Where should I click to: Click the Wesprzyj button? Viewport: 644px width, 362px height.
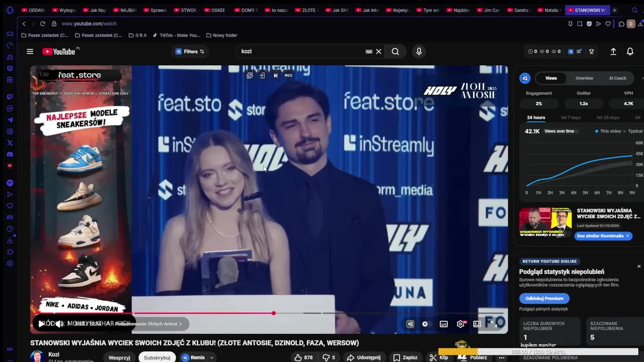(x=119, y=357)
